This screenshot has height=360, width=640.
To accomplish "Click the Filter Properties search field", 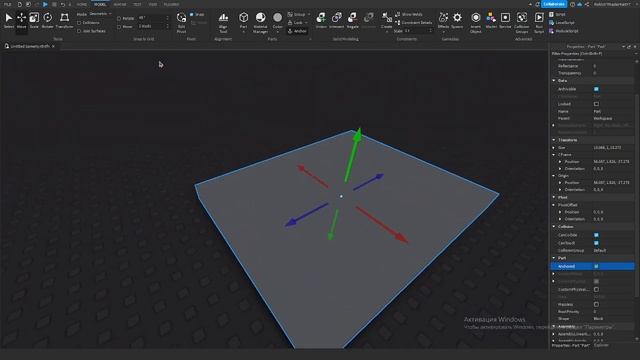I will [x=592, y=53].
